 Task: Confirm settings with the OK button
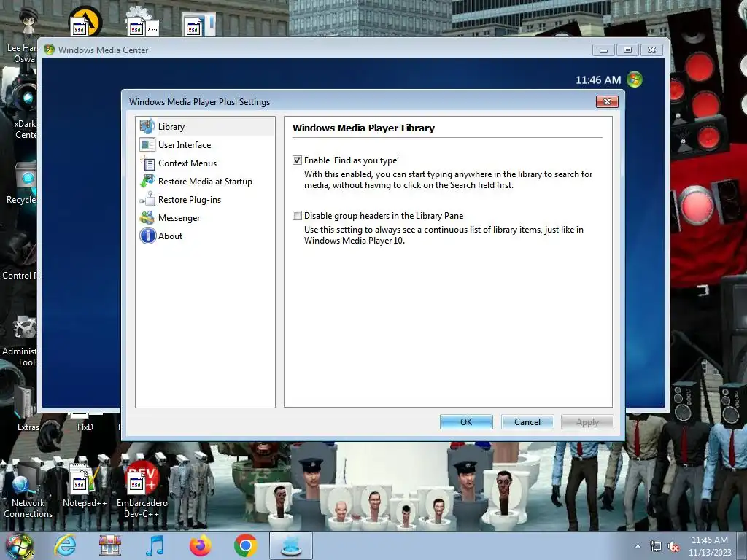tap(466, 422)
